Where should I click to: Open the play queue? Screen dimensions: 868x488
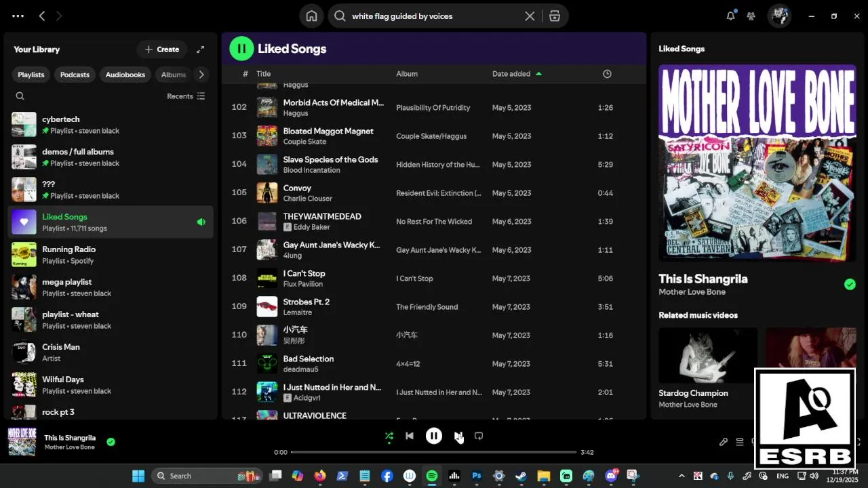click(x=740, y=442)
